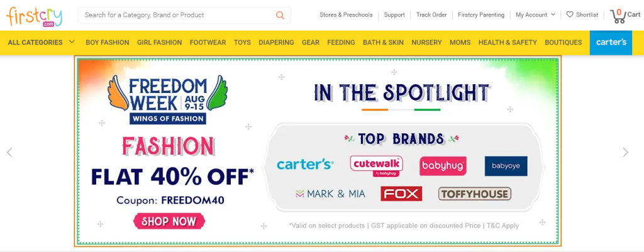
Task: Visit Stores & Preschools link
Action: 346,15
